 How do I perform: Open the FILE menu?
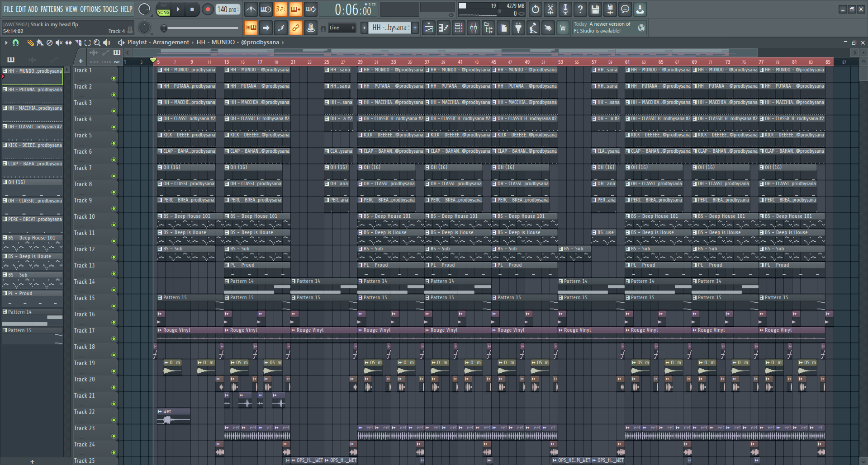9,9
